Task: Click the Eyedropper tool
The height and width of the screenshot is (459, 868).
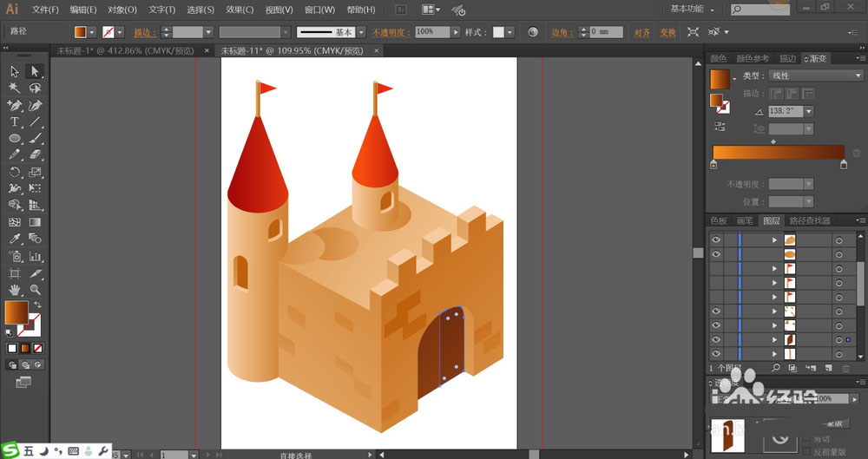Action: pyautogui.click(x=15, y=239)
